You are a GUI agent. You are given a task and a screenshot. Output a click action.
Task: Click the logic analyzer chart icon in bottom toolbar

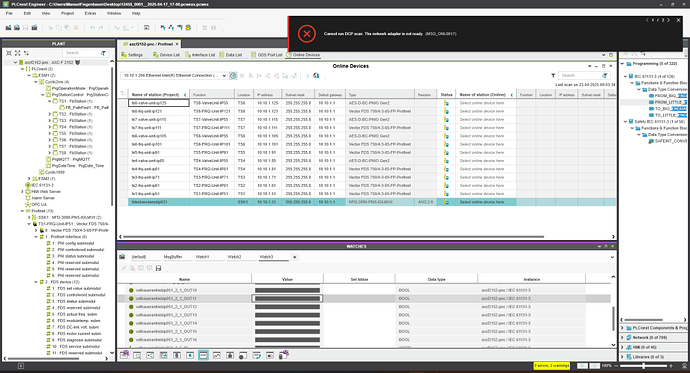(217, 355)
